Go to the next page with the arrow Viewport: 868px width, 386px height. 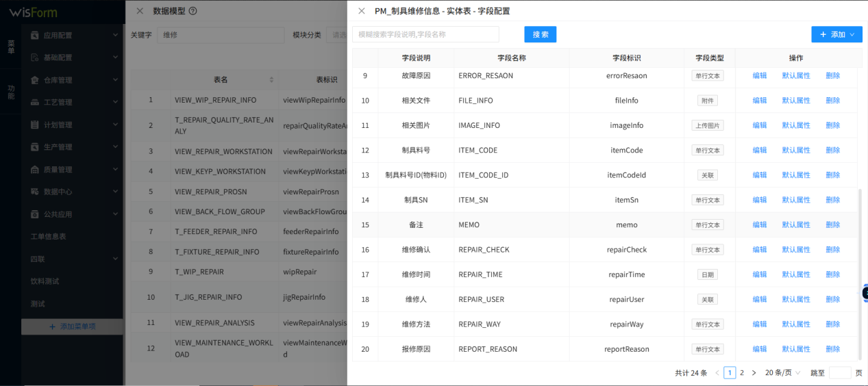click(x=754, y=373)
